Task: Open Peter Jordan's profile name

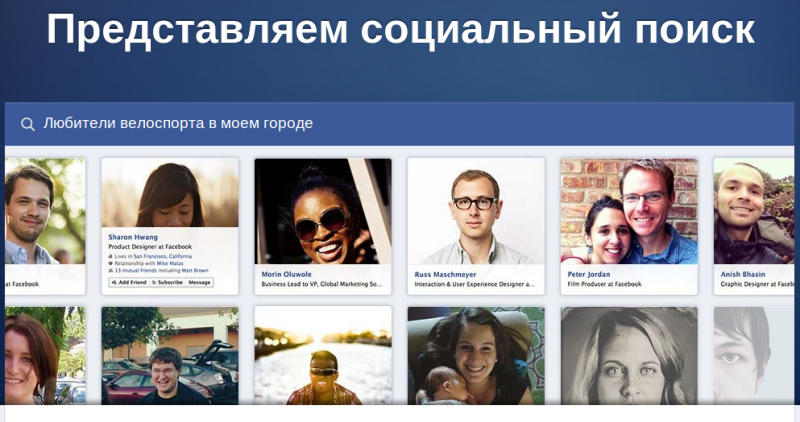Action: [x=589, y=274]
